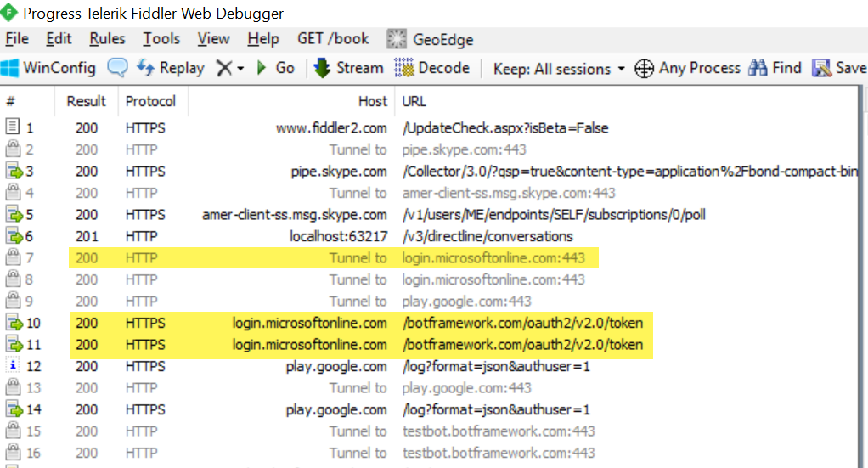
Task: Click the lock icon of session 15
Action: [13, 430]
